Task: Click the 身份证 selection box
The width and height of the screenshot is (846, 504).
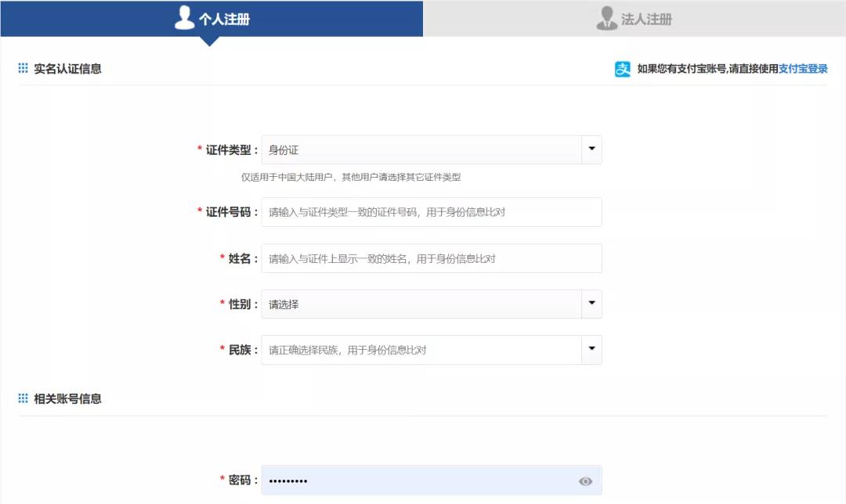Action: [x=421, y=149]
